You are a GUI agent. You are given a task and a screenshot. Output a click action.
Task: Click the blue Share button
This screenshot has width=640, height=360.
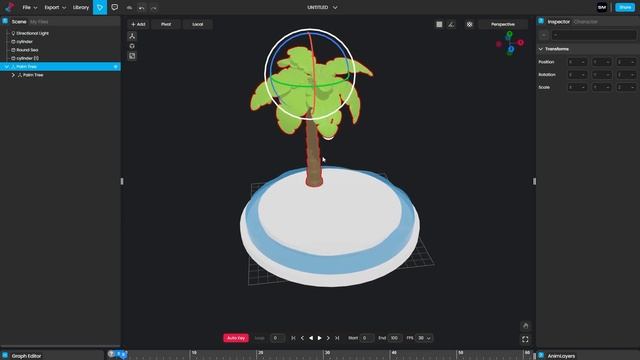point(625,7)
